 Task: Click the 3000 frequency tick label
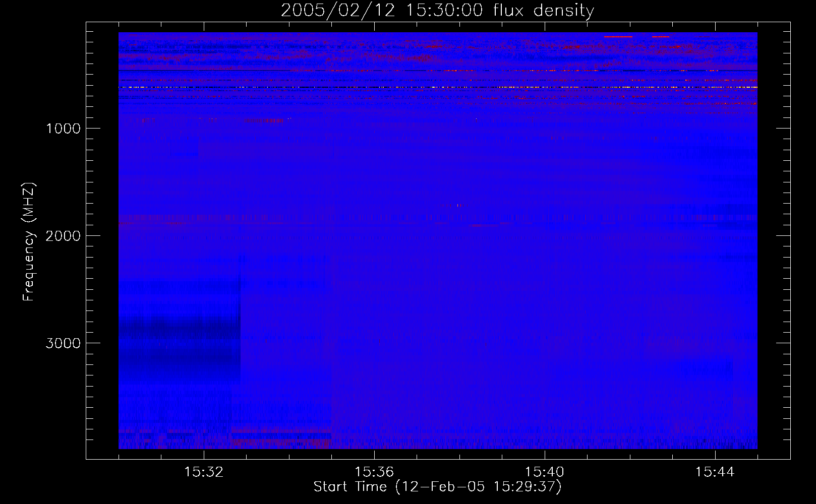coord(63,343)
